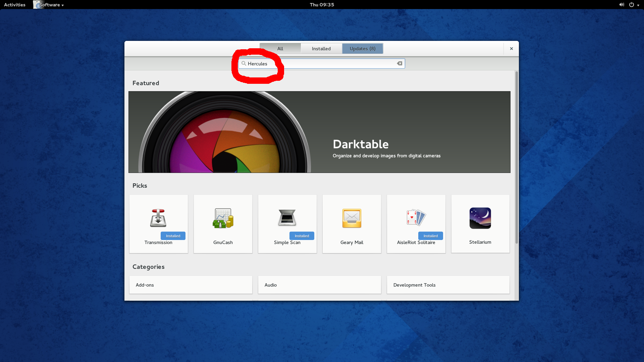Click the search magnifier icon
This screenshot has width=644, height=362.
(244, 63)
